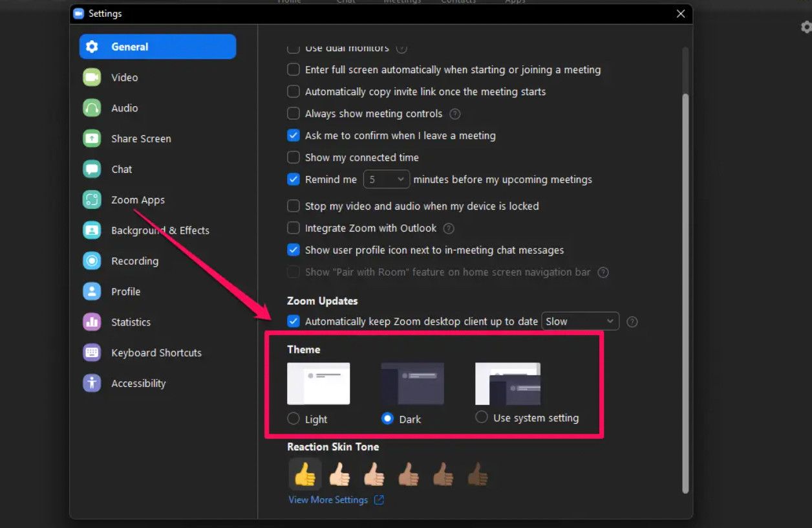Switch to the General settings tab
Image resolution: width=812 pixels, height=528 pixels.
pos(158,47)
